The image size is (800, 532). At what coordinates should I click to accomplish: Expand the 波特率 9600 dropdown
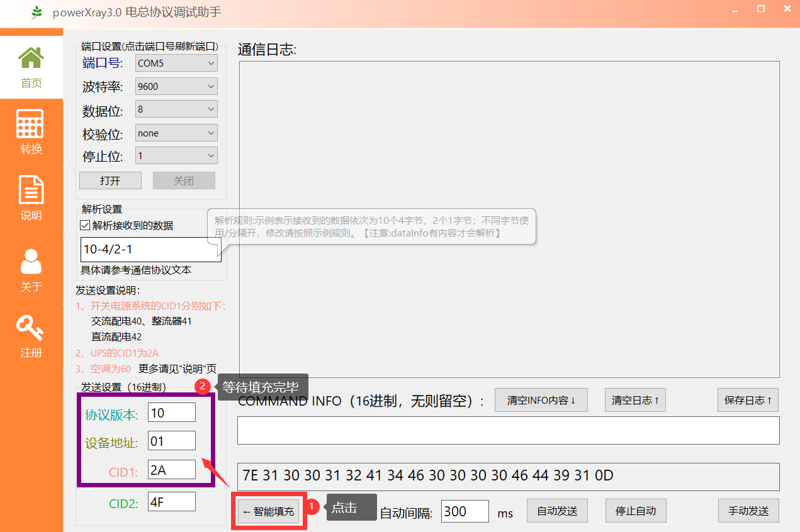pyautogui.click(x=176, y=86)
